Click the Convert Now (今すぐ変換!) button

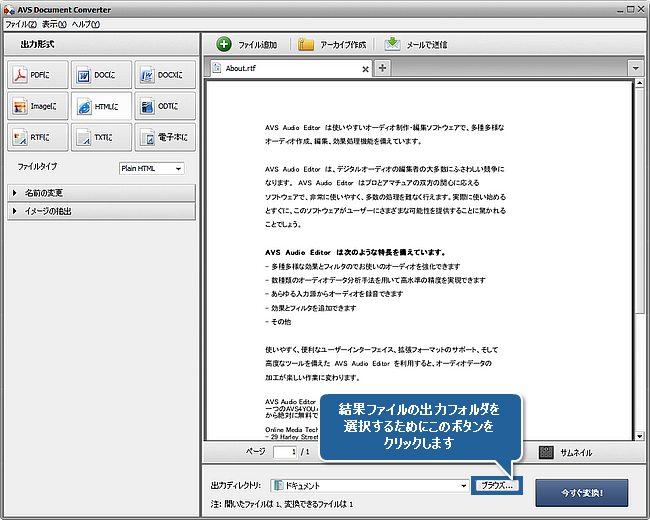coord(582,493)
